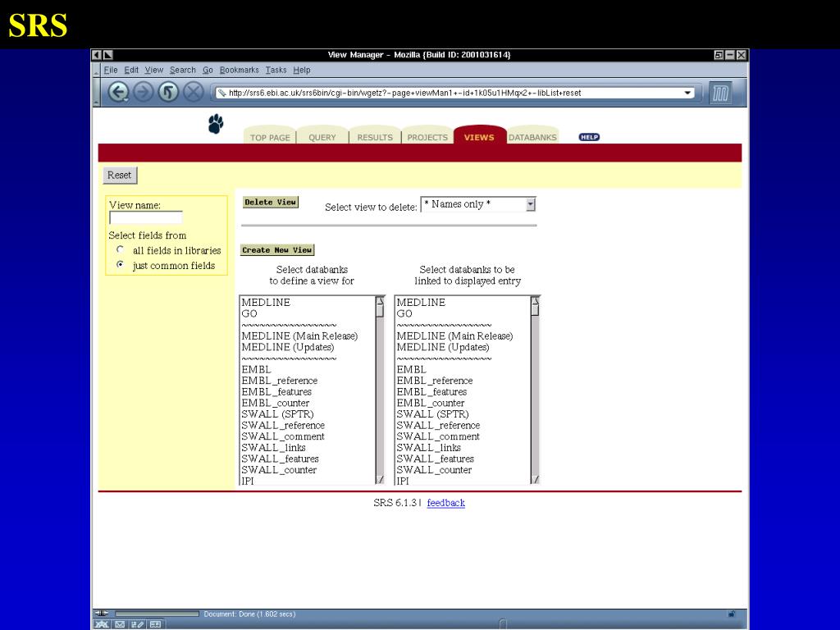
Task: Open the File menu
Action: (111, 71)
